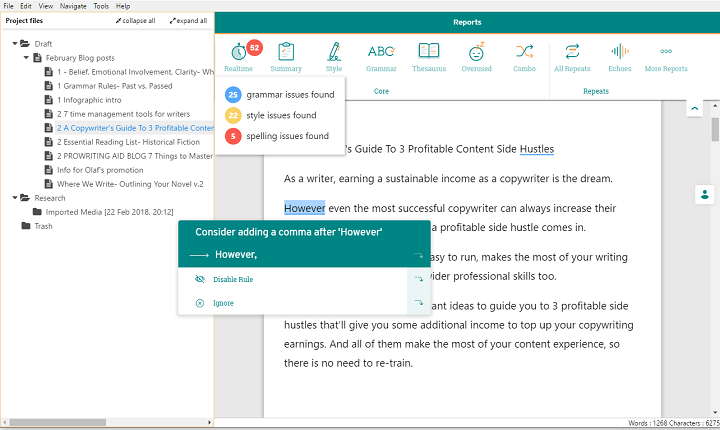
Task: Open the Realtime report
Action: pos(239,57)
